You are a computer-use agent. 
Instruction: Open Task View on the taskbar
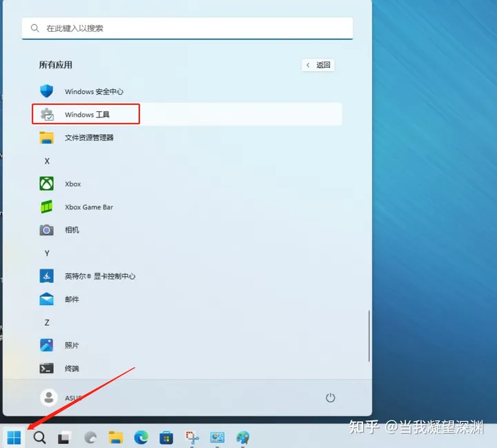click(65, 438)
